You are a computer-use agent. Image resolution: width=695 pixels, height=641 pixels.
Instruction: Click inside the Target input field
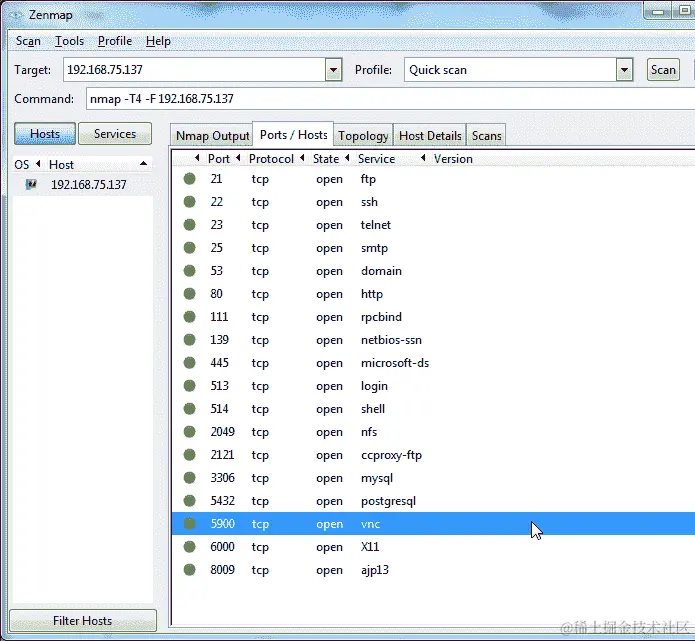click(x=194, y=70)
